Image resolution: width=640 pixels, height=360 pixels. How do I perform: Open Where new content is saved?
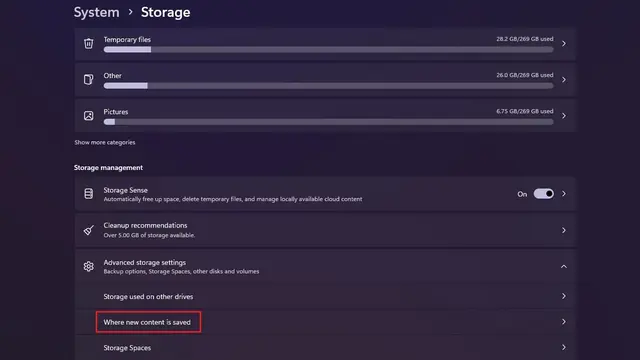(325, 322)
